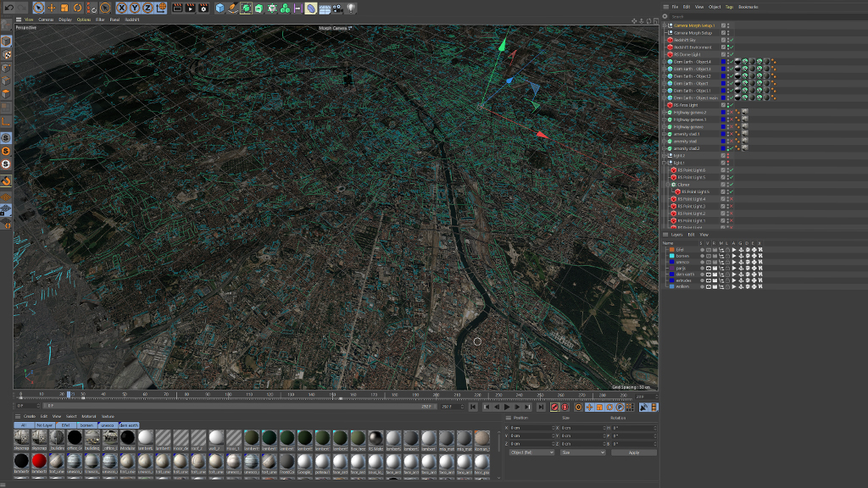The width and height of the screenshot is (868, 488).
Task: Open the Size mode dropdown
Action: (x=582, y=452)
